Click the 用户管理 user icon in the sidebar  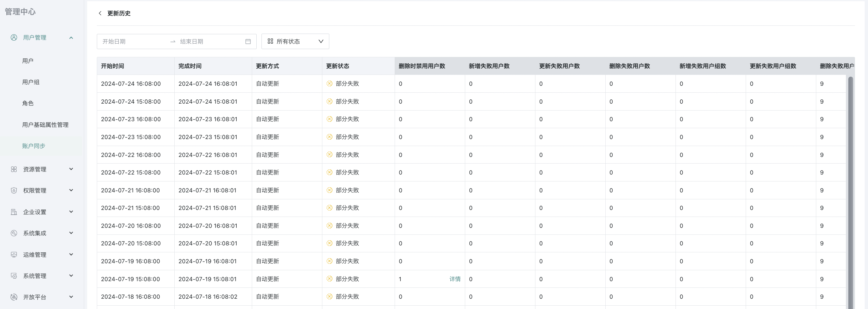tap(14, 38)
